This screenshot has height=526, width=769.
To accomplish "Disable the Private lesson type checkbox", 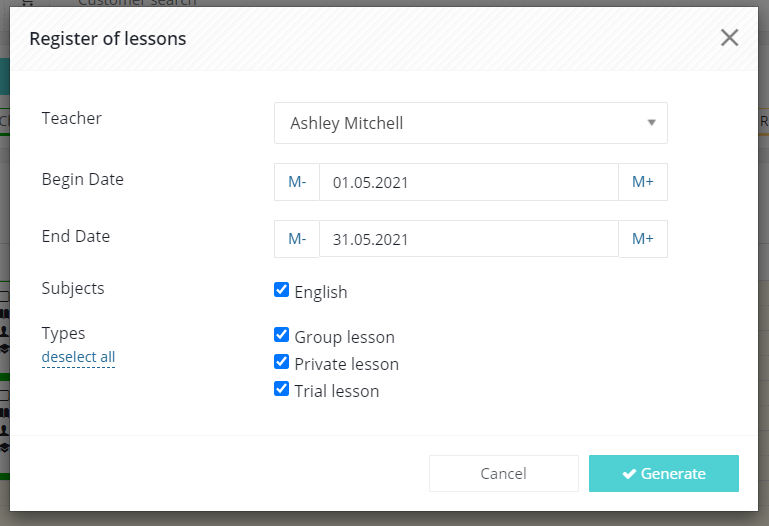I will (282, 362).
